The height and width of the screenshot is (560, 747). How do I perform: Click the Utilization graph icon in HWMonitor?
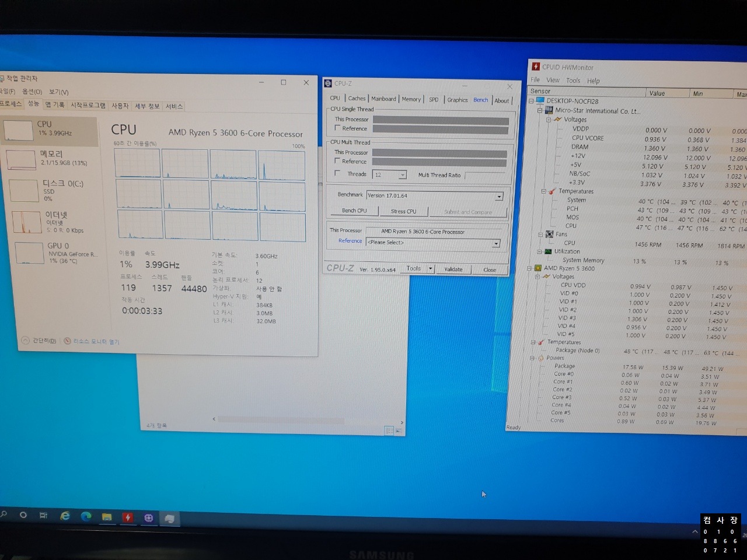547,251
